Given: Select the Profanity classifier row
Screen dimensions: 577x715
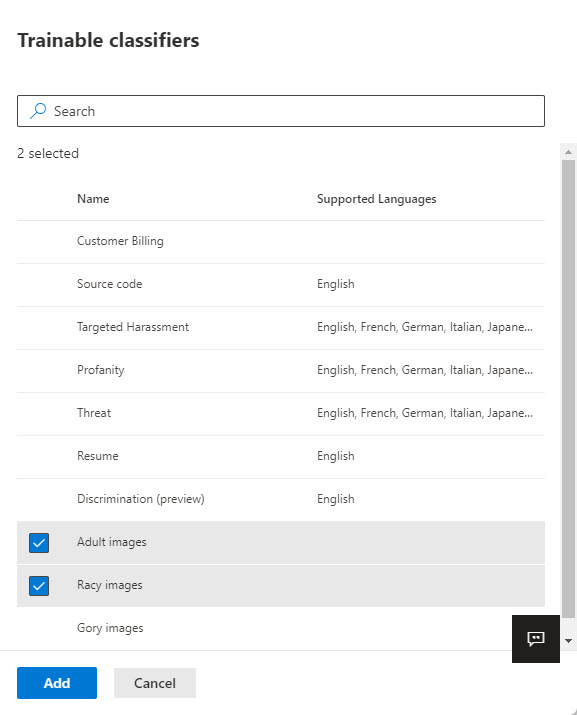Looking at the screenshot, I should coord(281,371).
